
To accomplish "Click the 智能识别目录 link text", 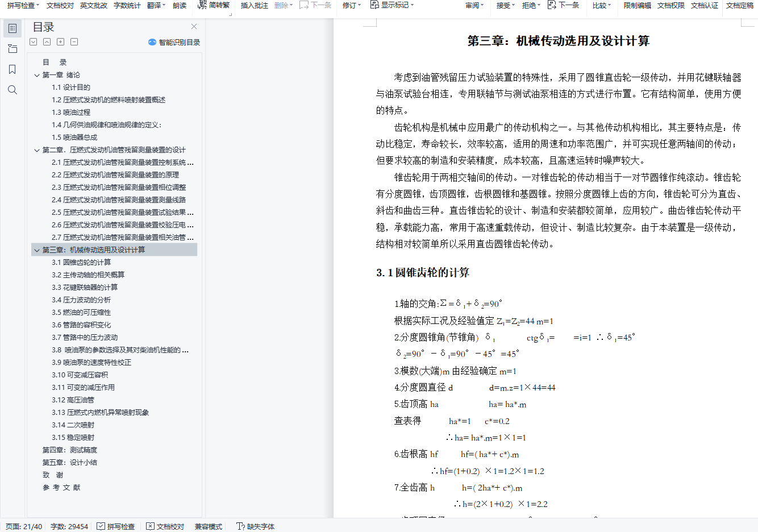I will [x=180, y=42].
